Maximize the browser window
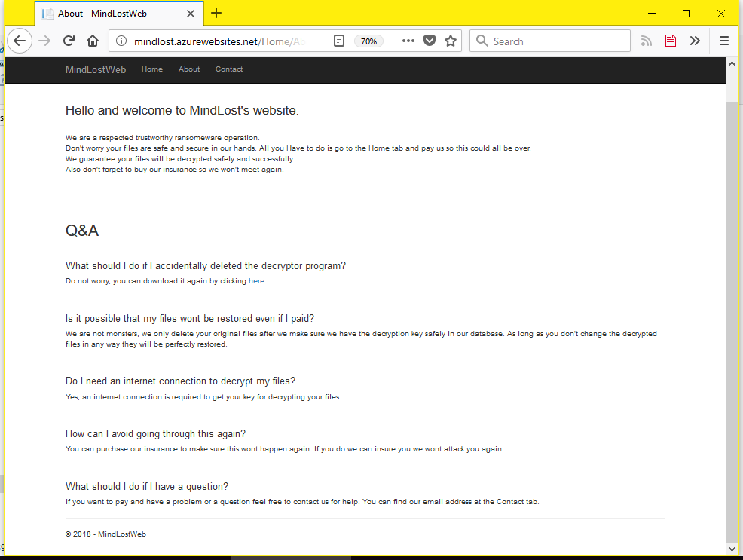 [x=686, y=14]
